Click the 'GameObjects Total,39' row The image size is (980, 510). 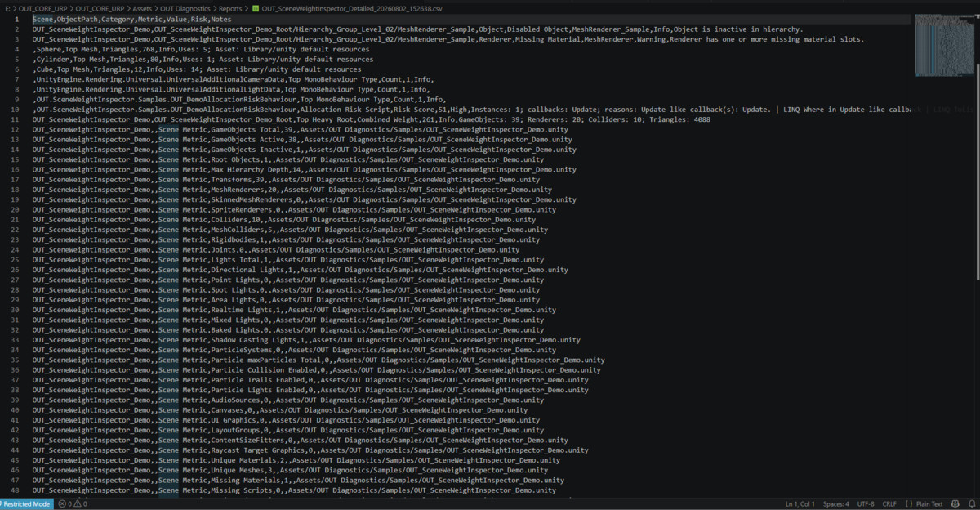(301, 129)
